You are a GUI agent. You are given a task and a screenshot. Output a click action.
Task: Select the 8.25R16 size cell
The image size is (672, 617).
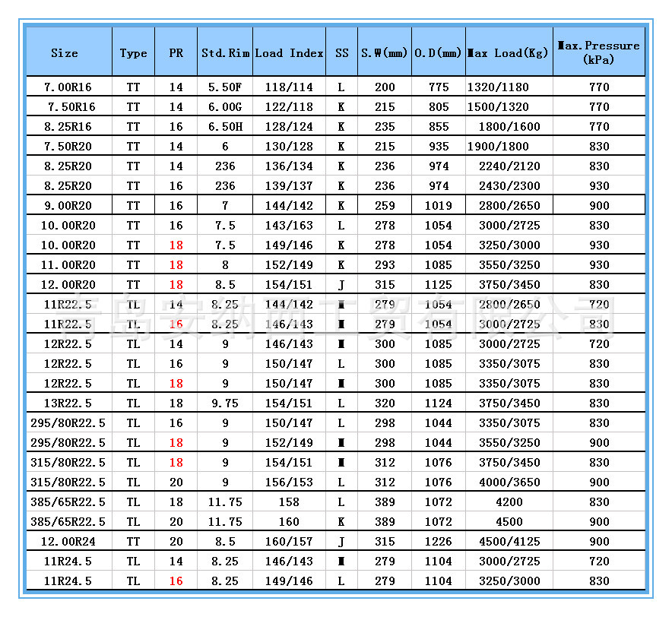[68, 126]
